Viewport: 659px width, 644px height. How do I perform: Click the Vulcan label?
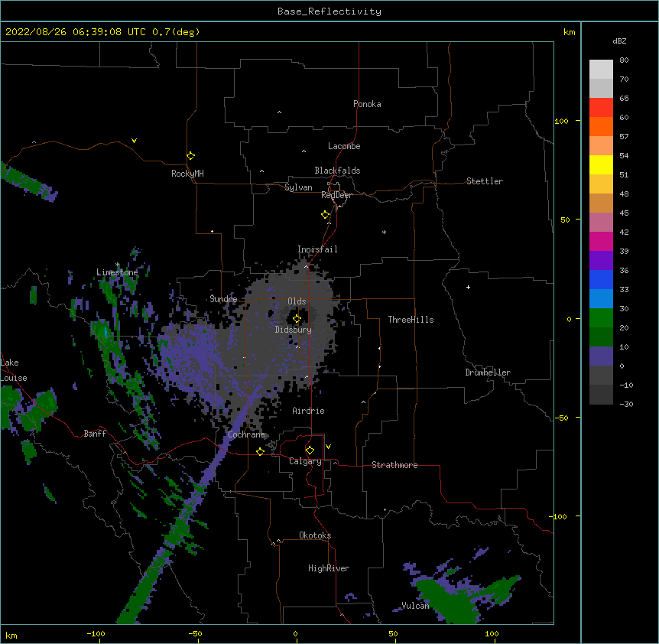pyautogui.click(x=415, y=606)
